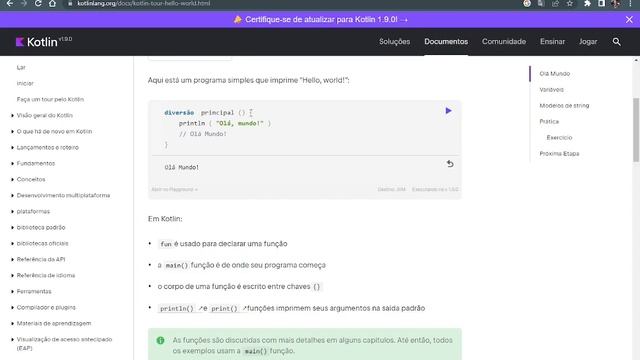640x360 pixels.
Task: Open the Iniciar sidebar link
Action: click(x=25, y=83)
